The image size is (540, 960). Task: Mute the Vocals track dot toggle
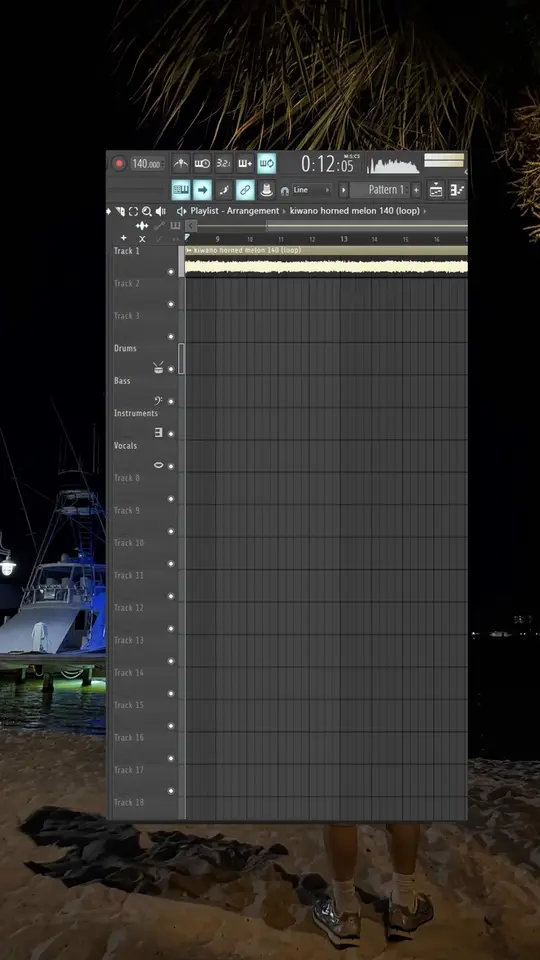coord(171,466)
